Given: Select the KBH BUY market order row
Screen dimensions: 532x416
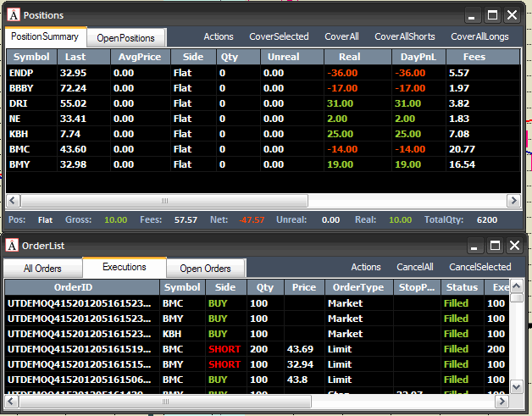Looking at the screenshot, I should [257, 334].
